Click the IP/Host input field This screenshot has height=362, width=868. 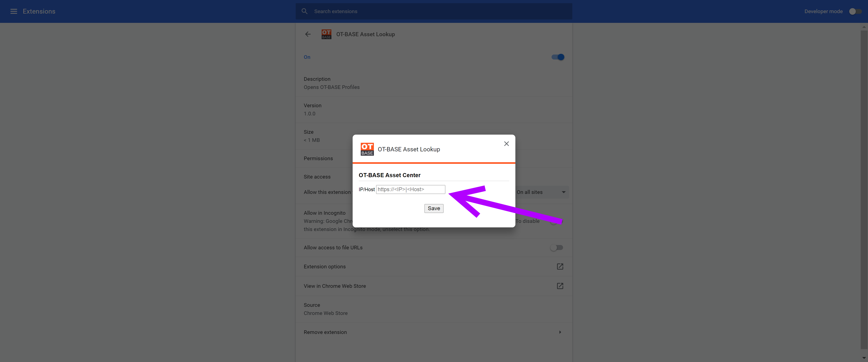click(x=410, y=189)
